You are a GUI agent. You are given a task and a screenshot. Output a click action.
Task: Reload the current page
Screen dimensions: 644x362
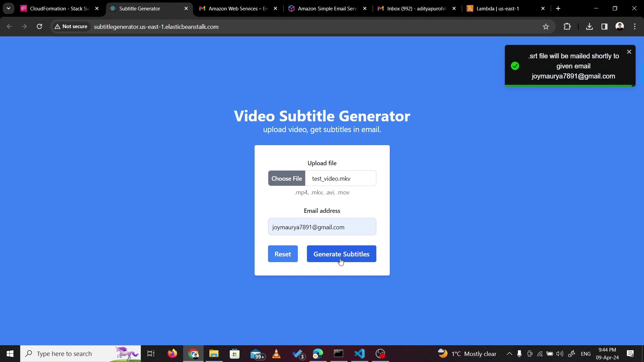tap(39, 26)
